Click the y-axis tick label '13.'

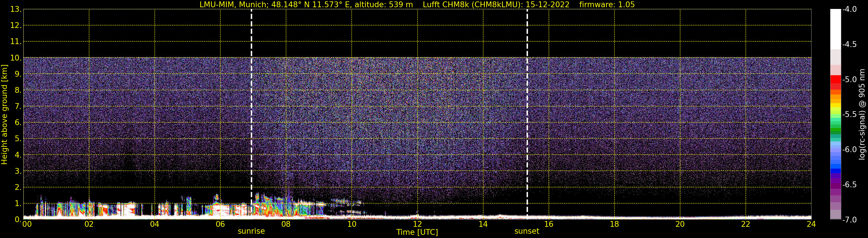point(16,9)
